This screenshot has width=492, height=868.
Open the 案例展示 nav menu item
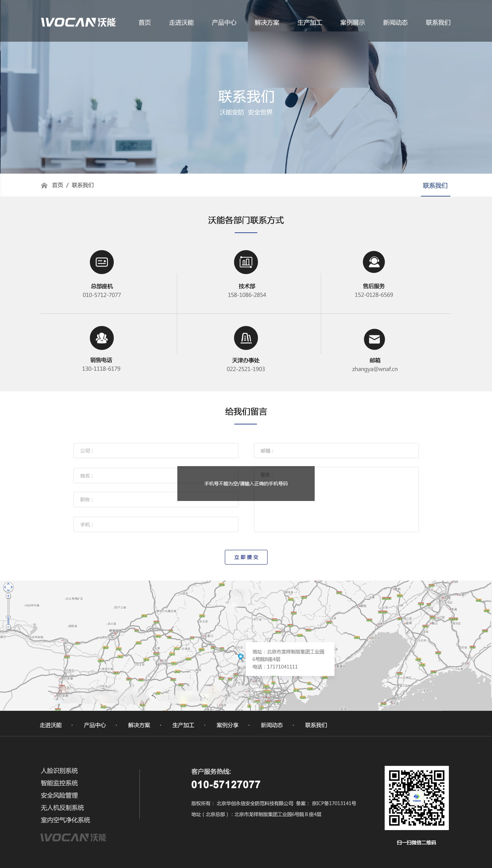pos(353,23)
